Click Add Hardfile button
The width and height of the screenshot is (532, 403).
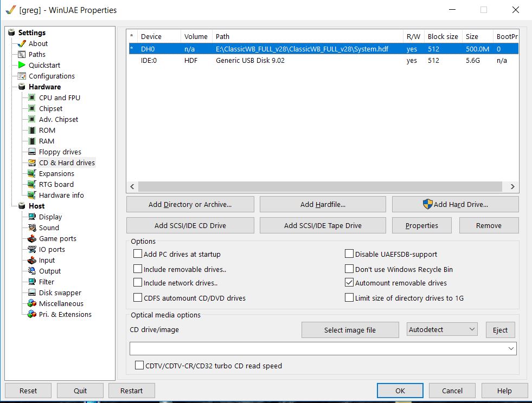(323, 204)
